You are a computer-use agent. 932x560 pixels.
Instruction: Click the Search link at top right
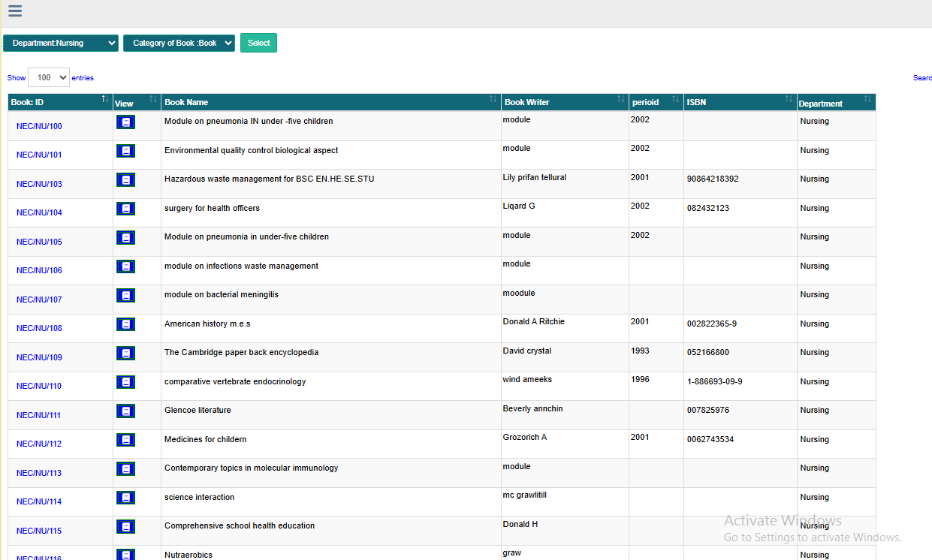pos(922,77)
